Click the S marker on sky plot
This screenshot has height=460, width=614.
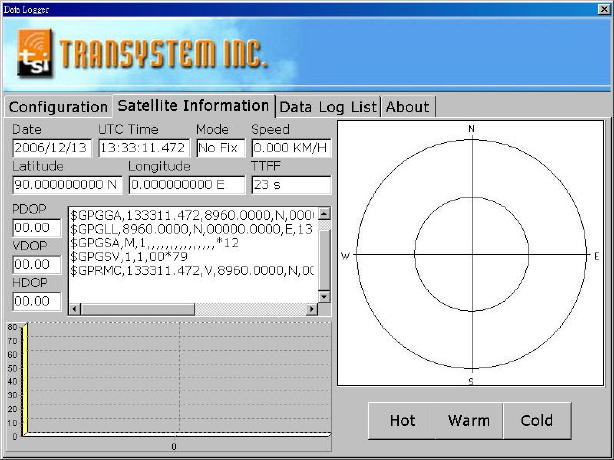(471, 381)
